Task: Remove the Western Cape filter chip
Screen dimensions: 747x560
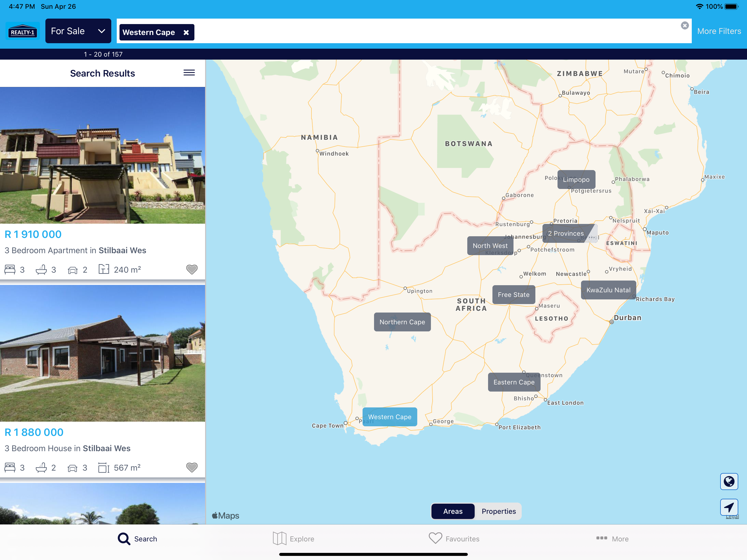Action: pyautogui.click(x=186, y=33)
